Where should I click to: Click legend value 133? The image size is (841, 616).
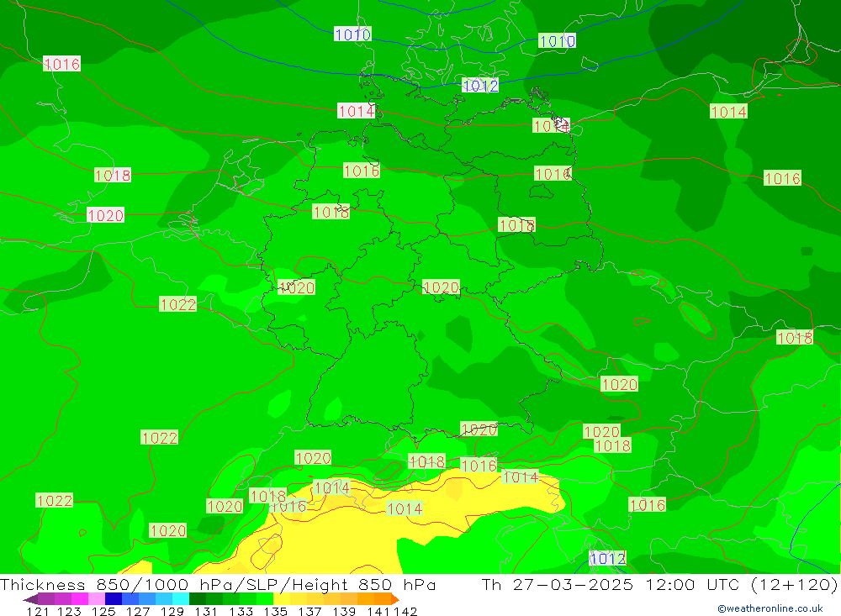pyautogui.click(x=241, y=611)
